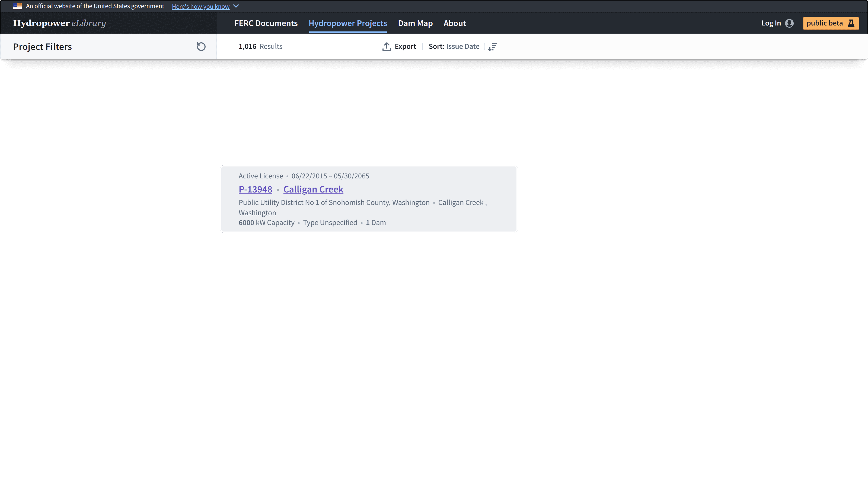Click the "Here's how you know" link
This screenshot has height=488, width=868.
click(200, 7)
